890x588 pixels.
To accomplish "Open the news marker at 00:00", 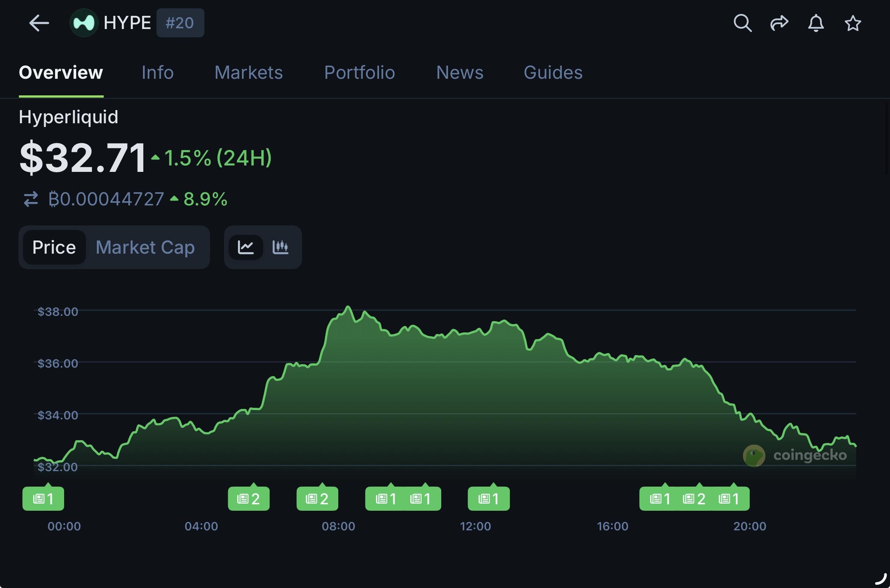I will tap(43, 498).
